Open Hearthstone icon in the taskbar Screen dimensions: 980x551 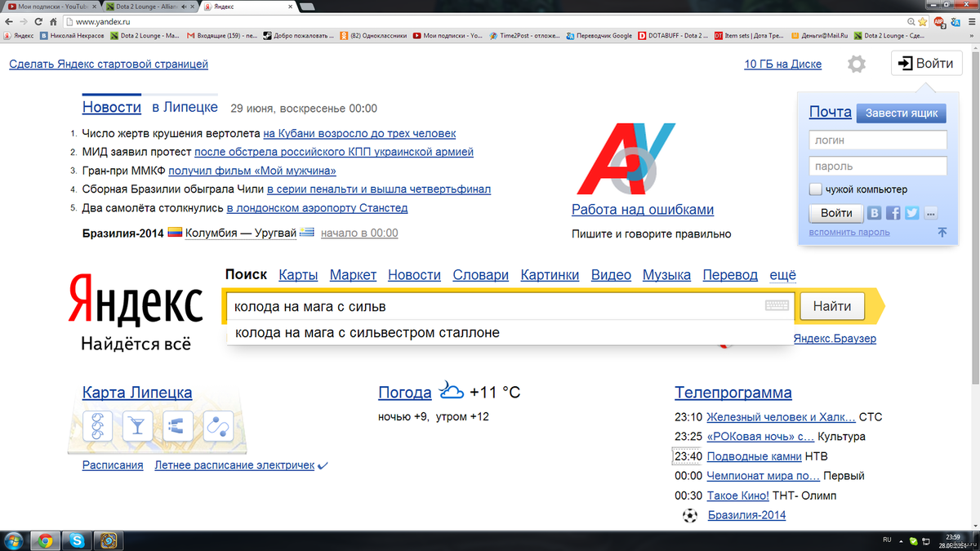[107, 540]
